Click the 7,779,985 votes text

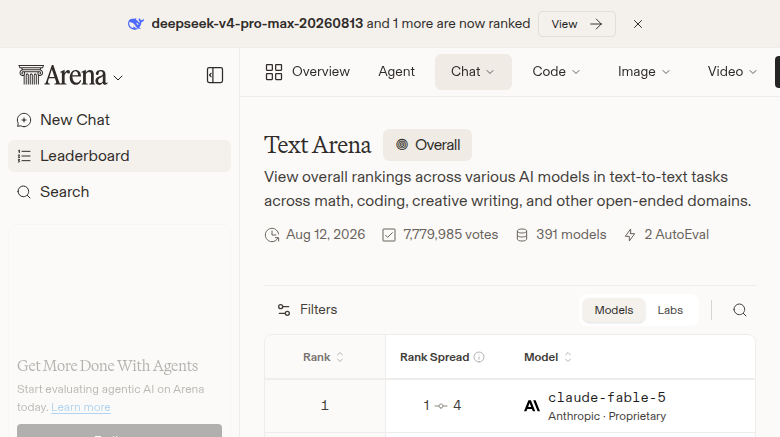tap(450, 234)
